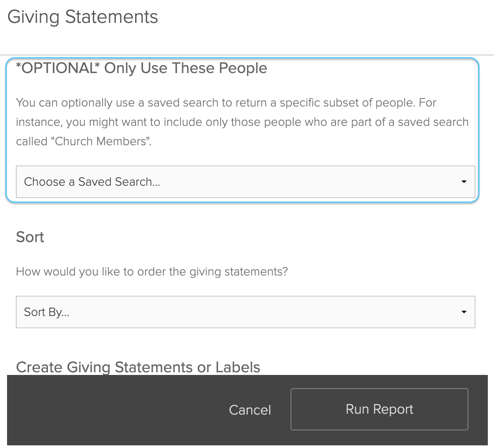The image size is (494, 448).
Task: Run the giving statements report
Action: tap(379, 409)
